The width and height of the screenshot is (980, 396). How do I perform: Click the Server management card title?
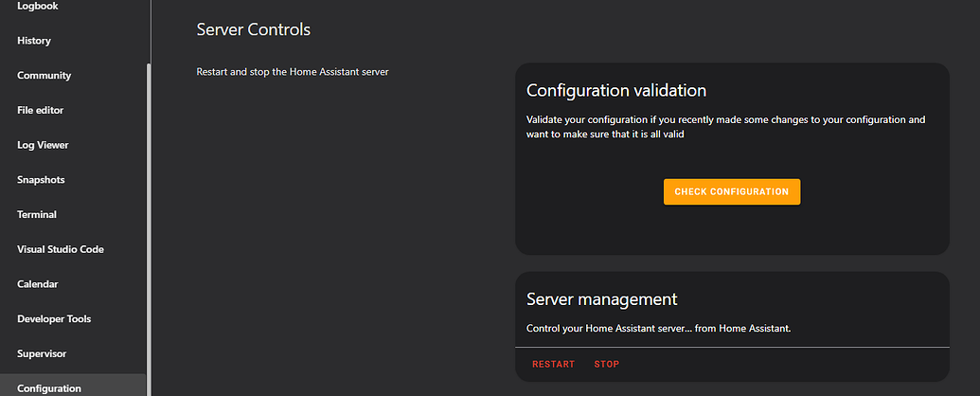601,299
